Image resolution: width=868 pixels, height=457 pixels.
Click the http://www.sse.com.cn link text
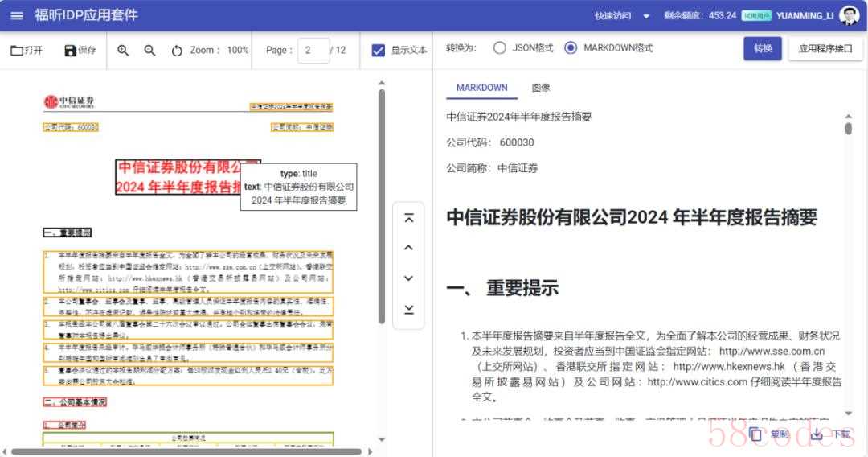coord(772,351)
